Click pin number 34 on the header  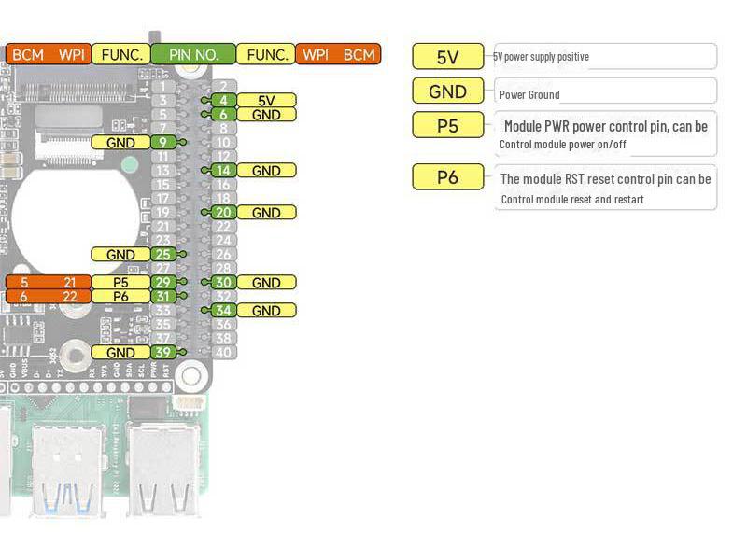pos(222,310)
